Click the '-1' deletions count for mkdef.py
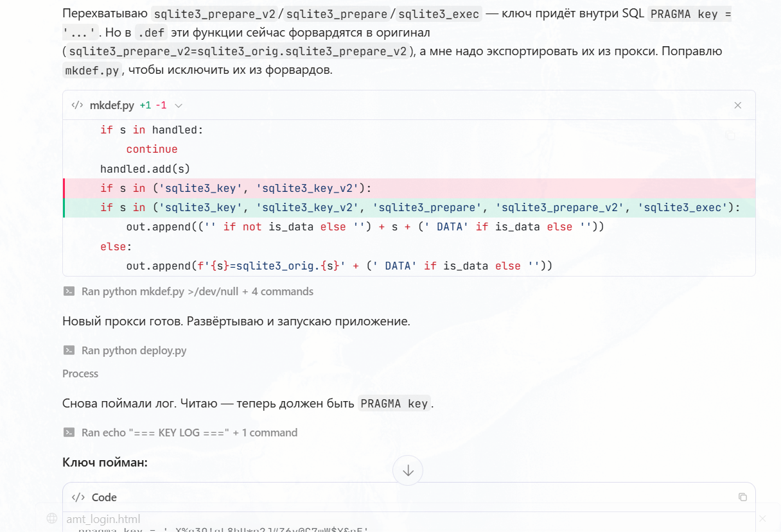The width and height of the screenshot is (781, 532). (x=161, y=105)
